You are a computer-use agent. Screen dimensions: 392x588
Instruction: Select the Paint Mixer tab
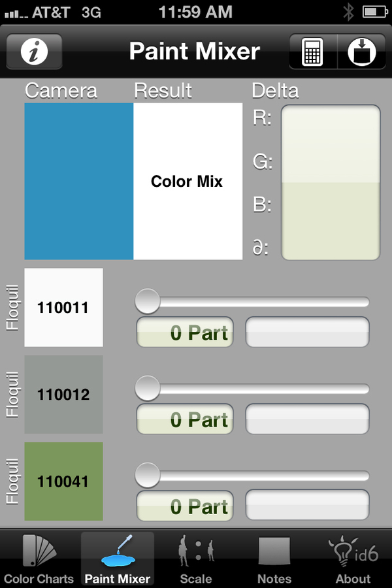point(118,559)
